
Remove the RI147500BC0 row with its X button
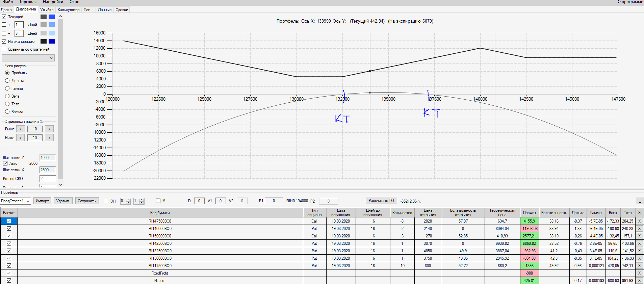point(639,221)
